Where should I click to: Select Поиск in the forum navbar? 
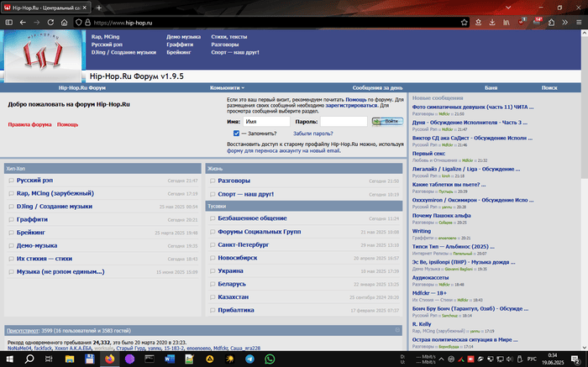549,87
